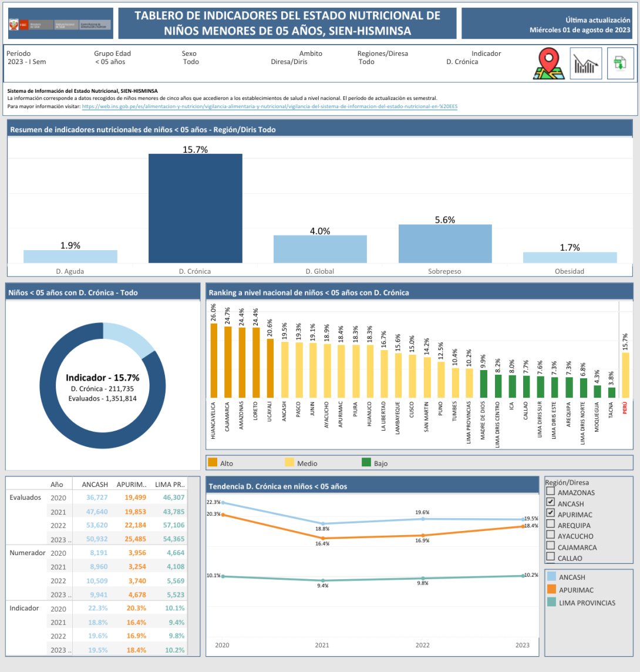Click the map location pin icon
This screenshot has height=672, width=640.
pyautogui.click(x=549, y=63)
